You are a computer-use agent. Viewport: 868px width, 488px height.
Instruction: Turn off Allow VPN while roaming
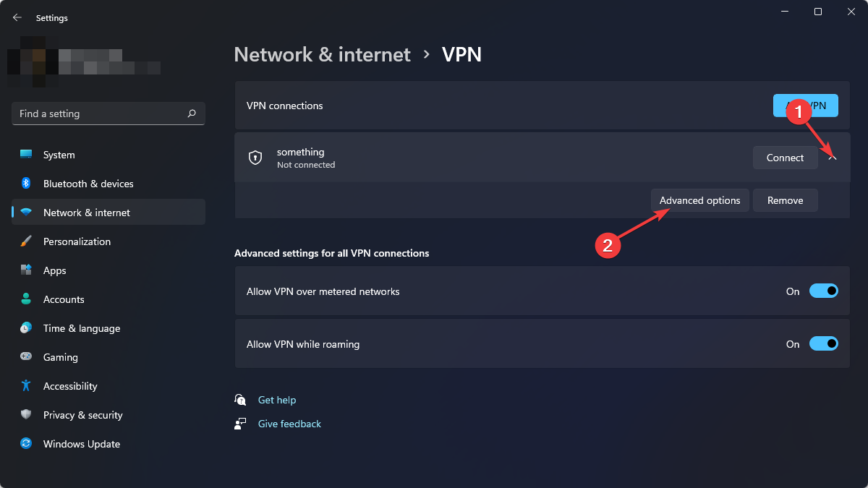(823, 343)
